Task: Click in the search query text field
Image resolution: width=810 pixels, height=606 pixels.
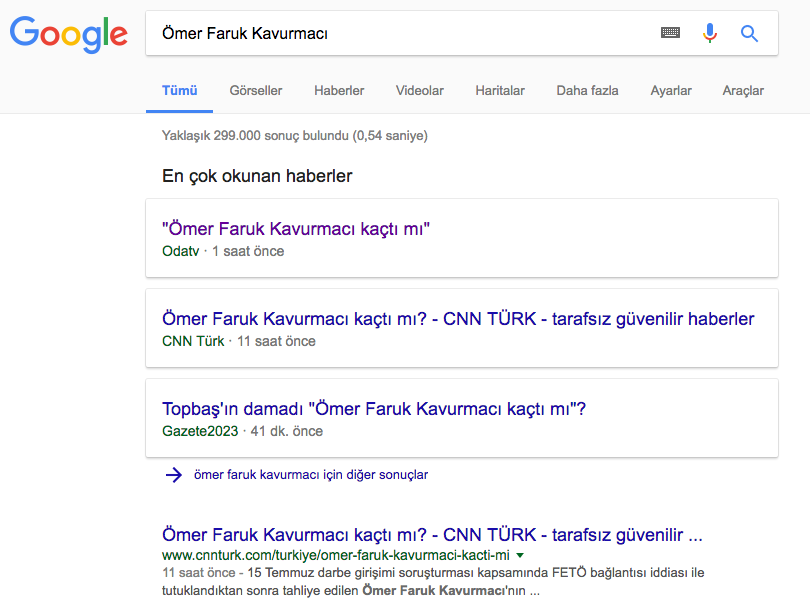Action: click(400, 33)
